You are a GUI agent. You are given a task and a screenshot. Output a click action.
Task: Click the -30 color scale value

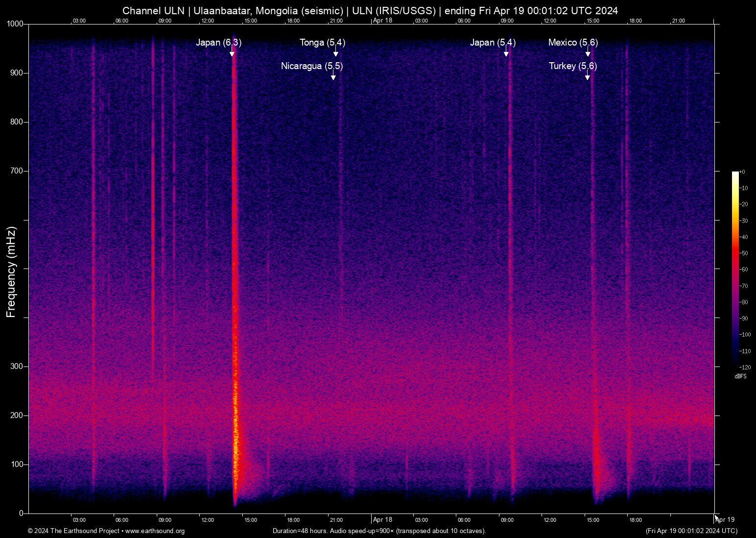[x=744, y=221]
